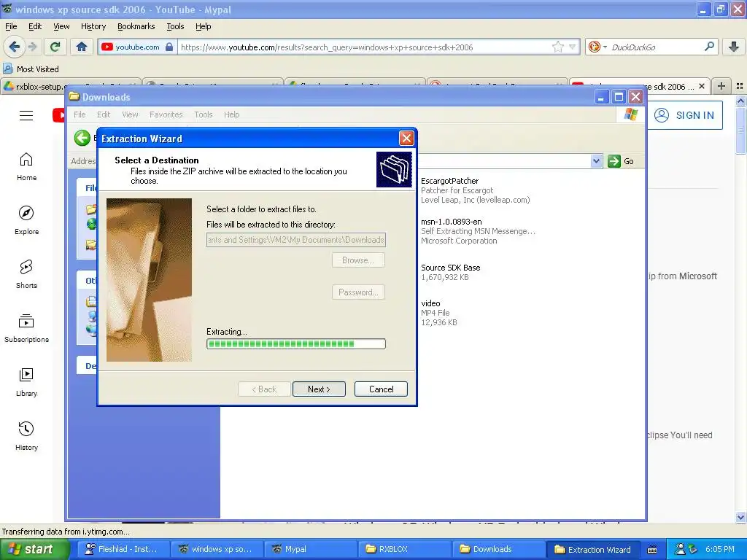Expand the URL history dropdown arrow
Viewport: 747px width, 560px height.
pos(573,47)
